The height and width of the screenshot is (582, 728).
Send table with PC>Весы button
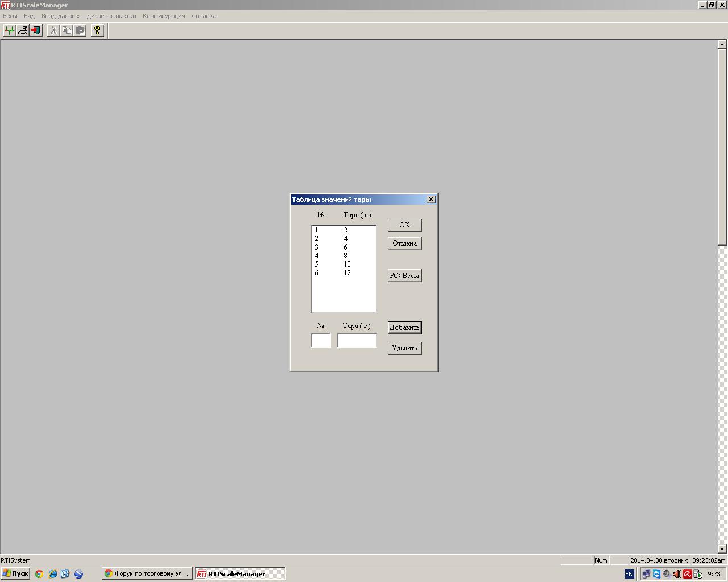pyautogui.click(x=404, y=276)
